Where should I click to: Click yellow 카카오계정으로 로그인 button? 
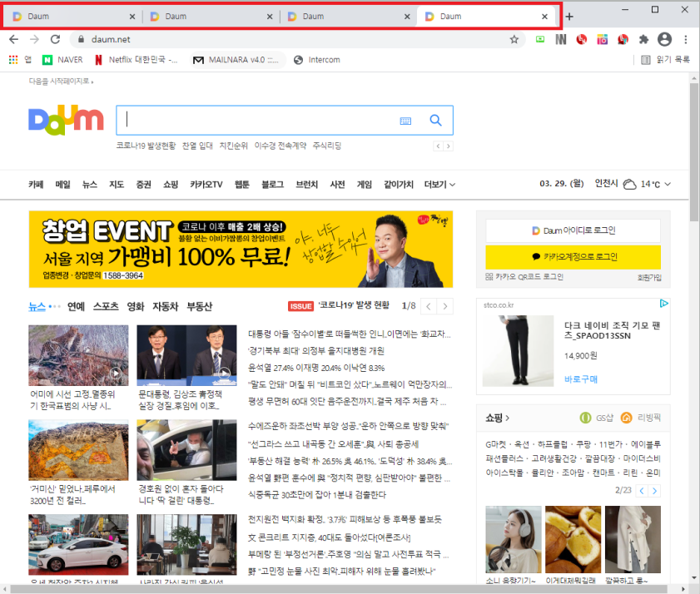pos(573,256)
